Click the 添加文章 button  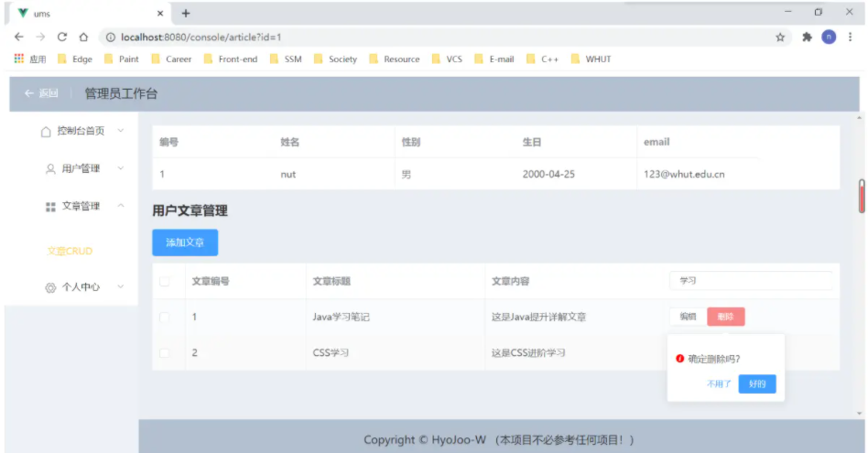[x=185, y=243]
